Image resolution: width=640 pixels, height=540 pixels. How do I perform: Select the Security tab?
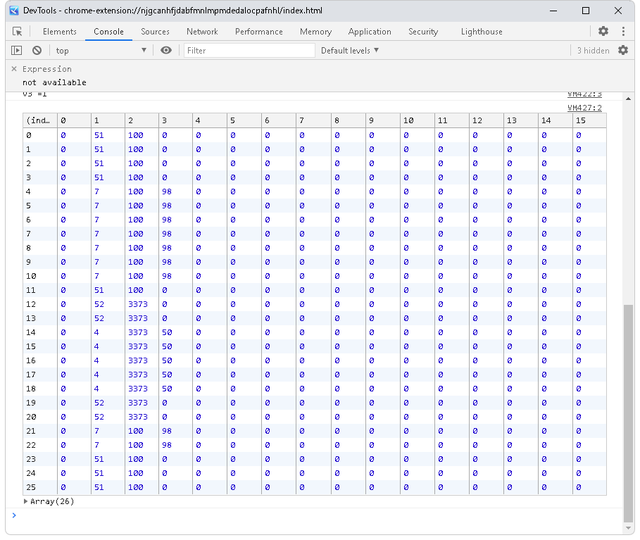pyautogui.click(x=423, y=31)
